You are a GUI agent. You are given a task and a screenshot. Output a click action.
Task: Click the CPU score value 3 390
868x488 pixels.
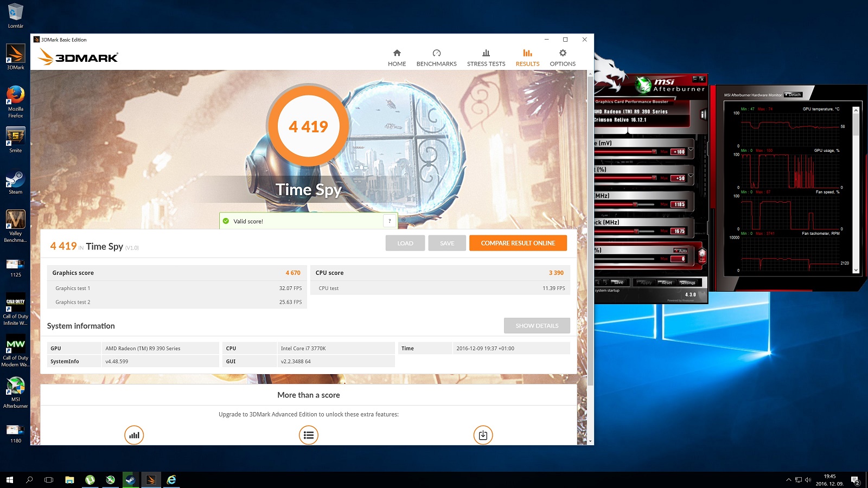[556, 273]
